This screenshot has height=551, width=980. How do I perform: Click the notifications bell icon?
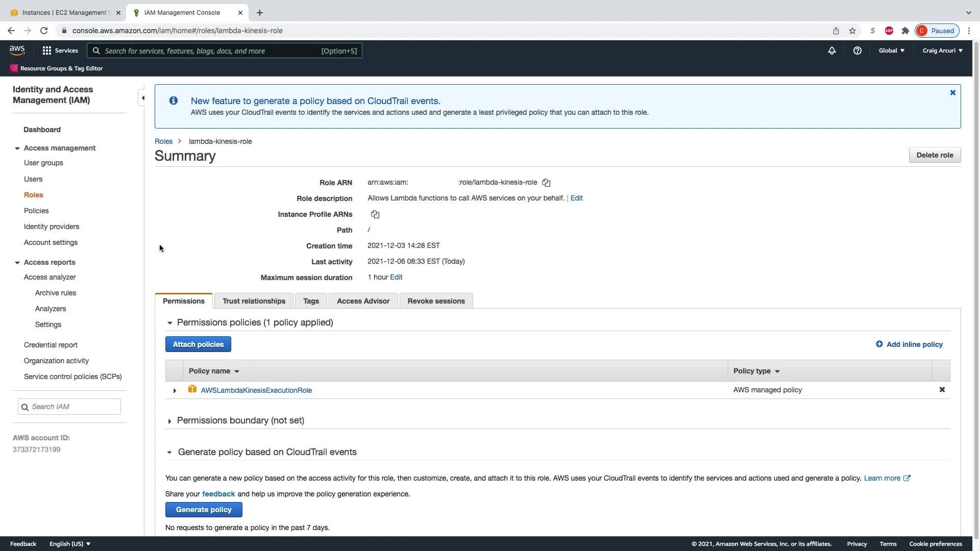pos(832,51)
